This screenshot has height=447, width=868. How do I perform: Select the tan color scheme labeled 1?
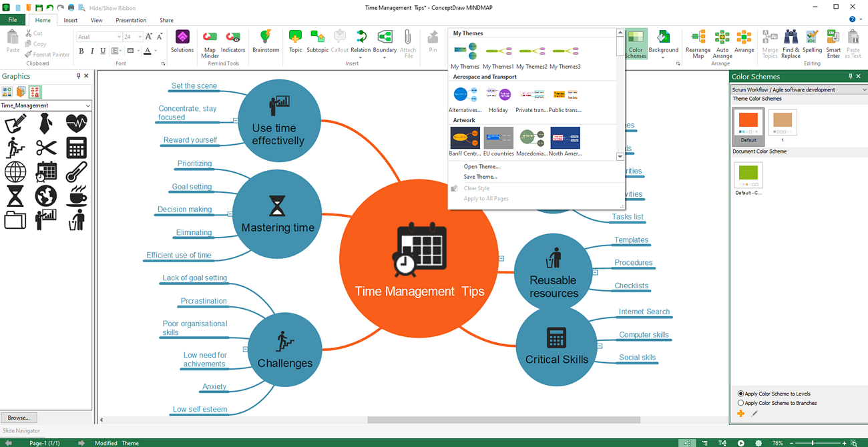tap(782, 126)
